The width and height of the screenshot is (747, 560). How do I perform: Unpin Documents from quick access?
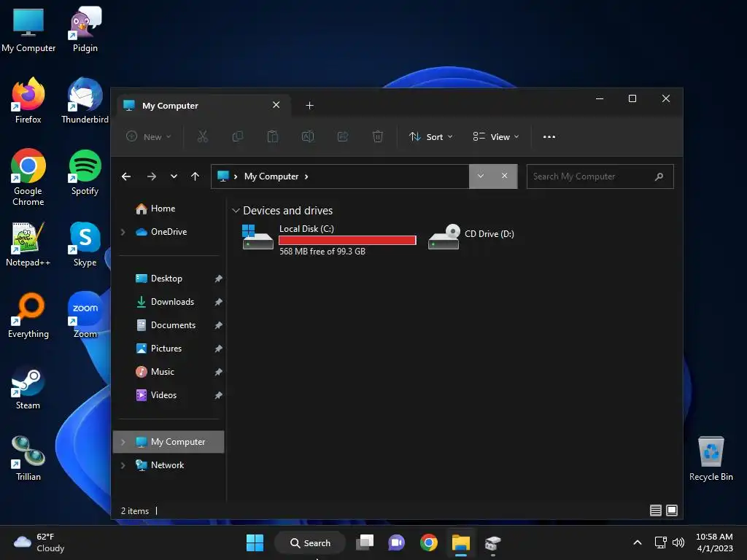(x=218, y=325)
